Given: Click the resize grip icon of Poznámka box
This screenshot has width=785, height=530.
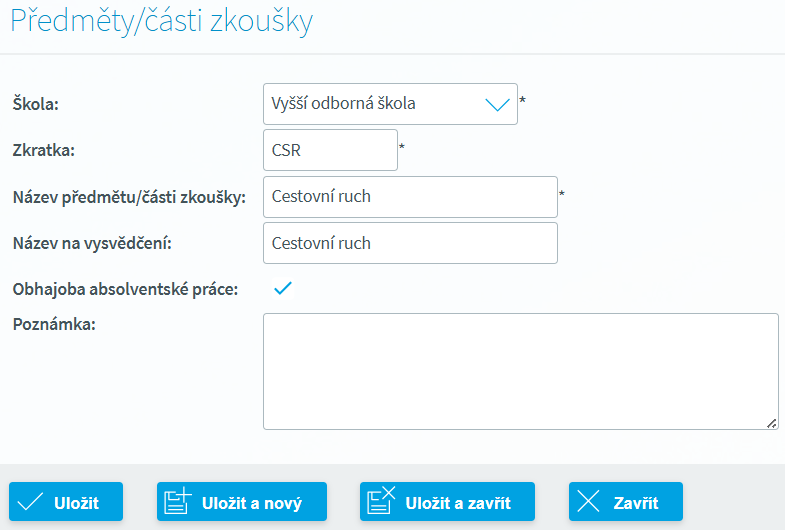Looking at the screenshot, I should coord(771,423).
